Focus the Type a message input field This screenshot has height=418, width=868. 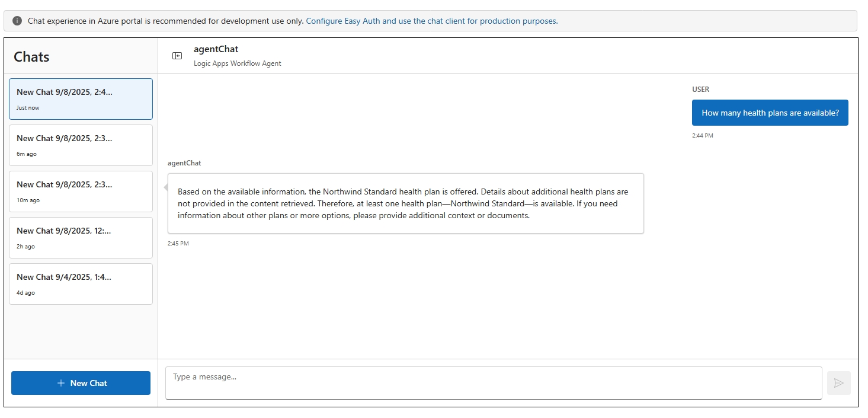[493, 383]
